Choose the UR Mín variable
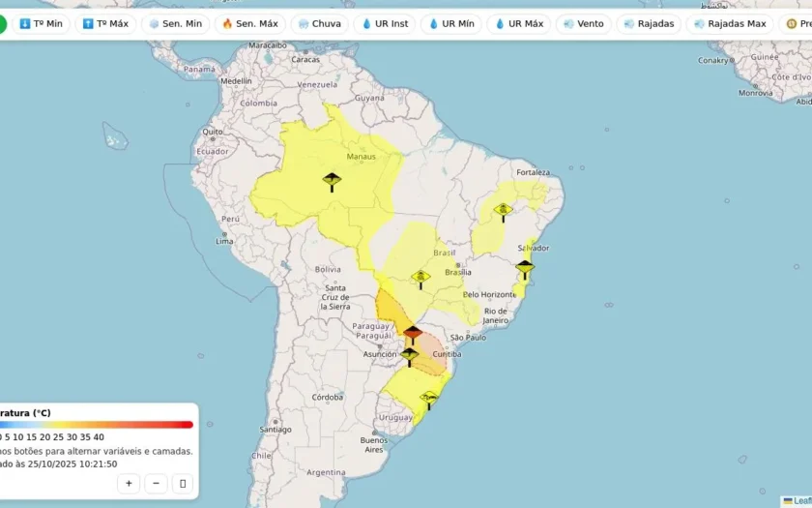Image resolution: width=812 pixels, height=508 pixels. [x=451, y=24]
